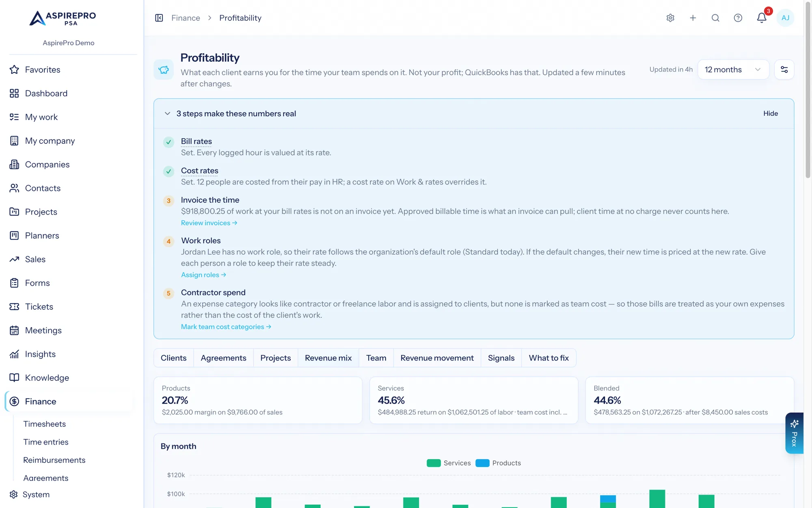
Task: Open the notifications bell
Action: tap(762, 18)
